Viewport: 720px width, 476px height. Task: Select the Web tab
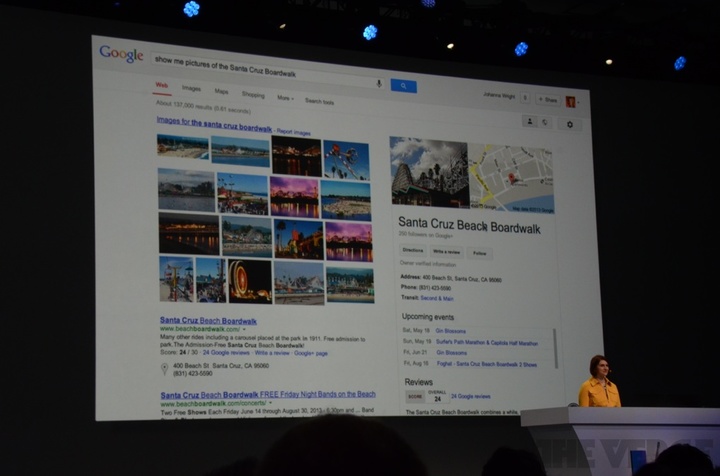162,85
